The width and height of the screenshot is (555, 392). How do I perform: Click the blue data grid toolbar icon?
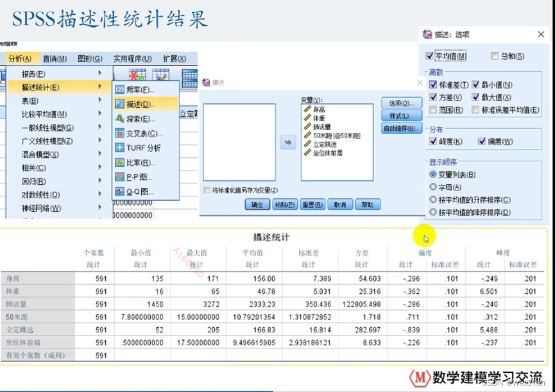pyautogui.click(x=190, y=78)
